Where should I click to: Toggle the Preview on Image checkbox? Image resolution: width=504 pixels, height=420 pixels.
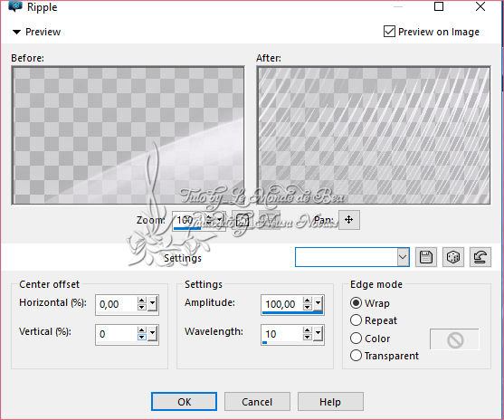(x=389, y=32)
